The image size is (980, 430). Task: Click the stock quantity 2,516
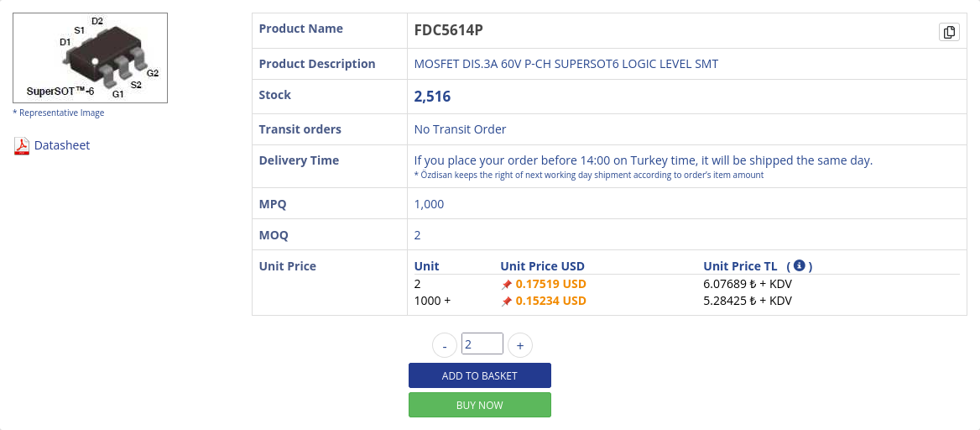click(x=433, y=97)
